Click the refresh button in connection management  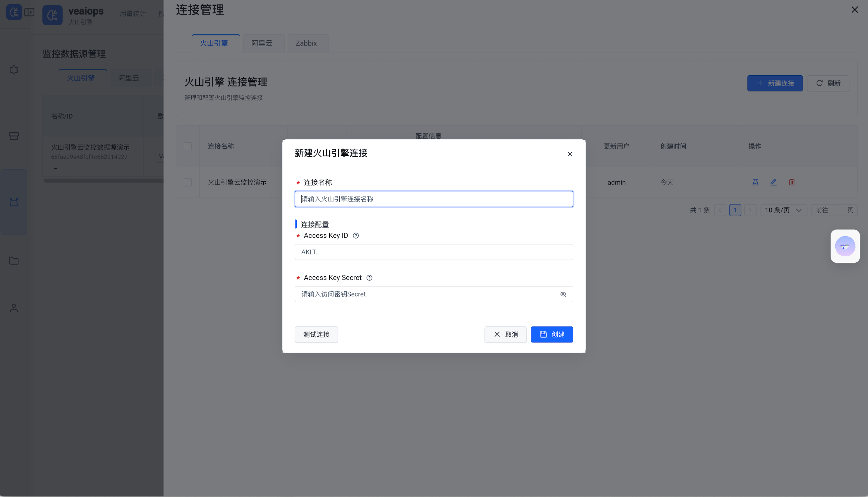[828, 83]
